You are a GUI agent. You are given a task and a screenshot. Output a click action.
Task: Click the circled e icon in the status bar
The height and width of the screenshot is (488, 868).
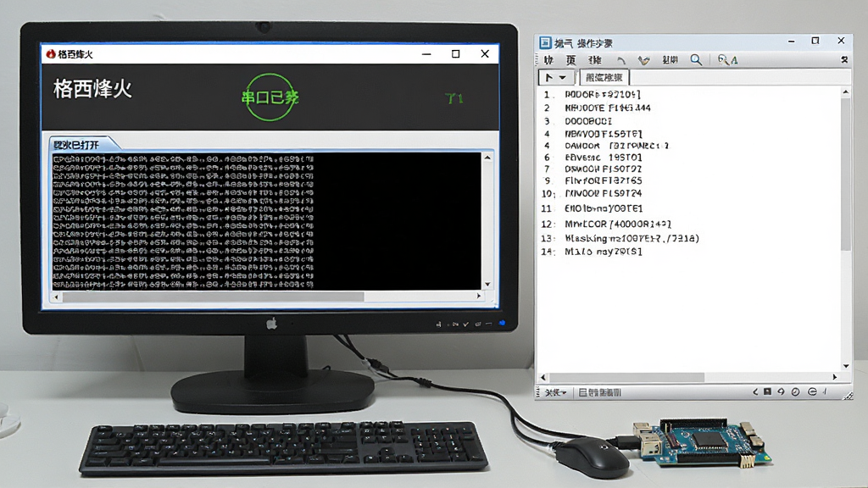pos(812,391)
